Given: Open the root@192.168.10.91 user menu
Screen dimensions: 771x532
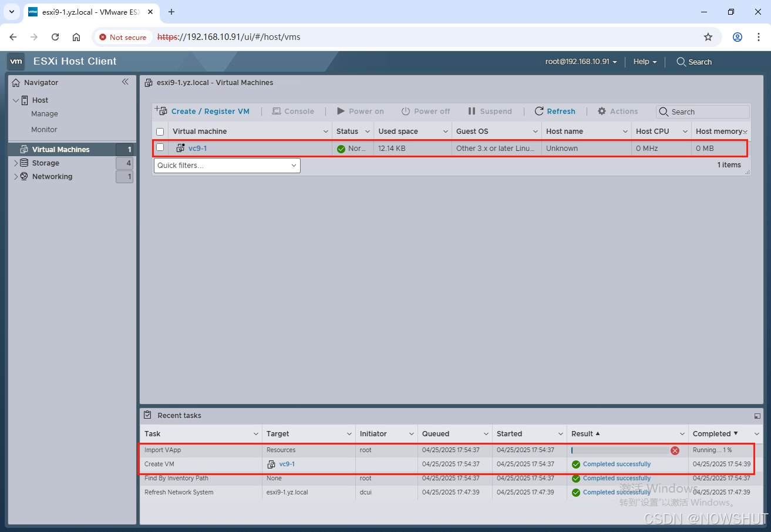Looking at the screenshot, I should pos(581,62).
